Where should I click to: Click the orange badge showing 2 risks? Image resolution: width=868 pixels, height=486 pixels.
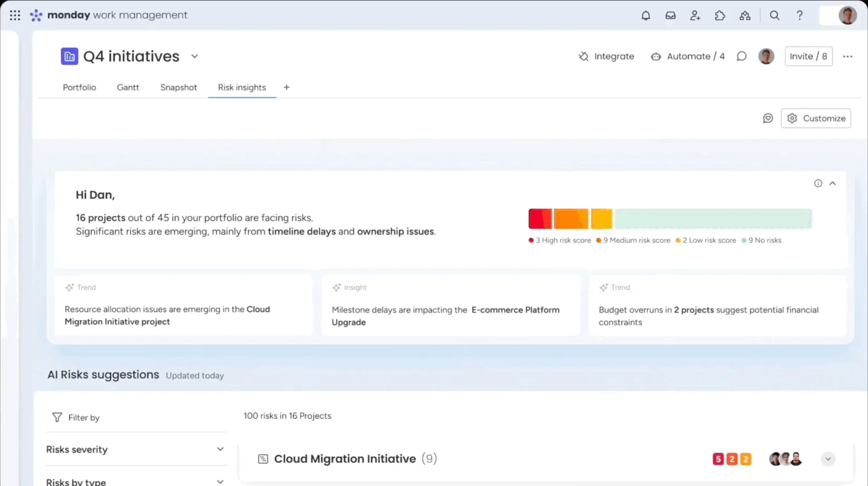point(732,459)
